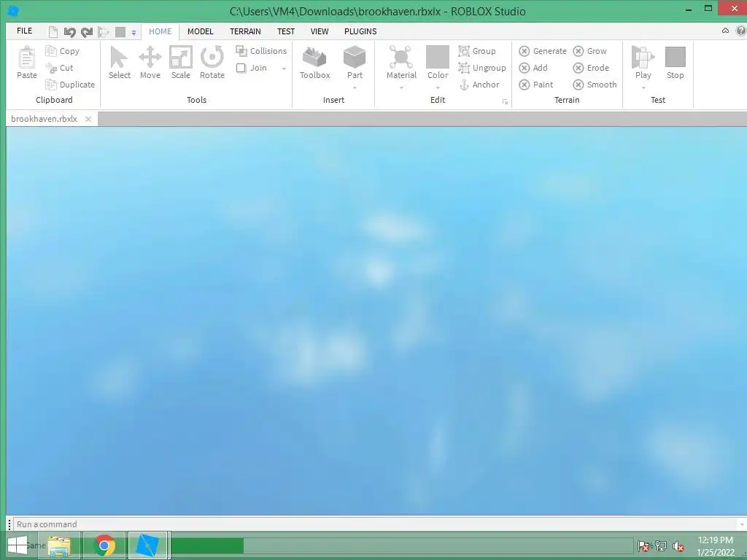
Task: Close the brookhaven.rbxlx tab
Action: tap(88, 119)
